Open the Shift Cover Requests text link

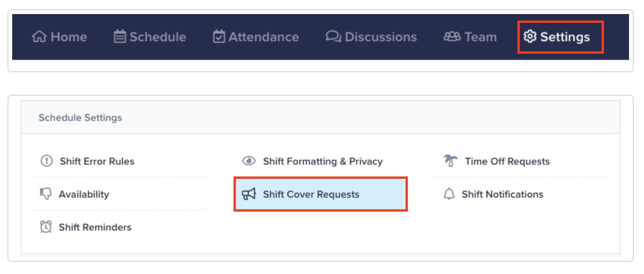tap(311, 194)
